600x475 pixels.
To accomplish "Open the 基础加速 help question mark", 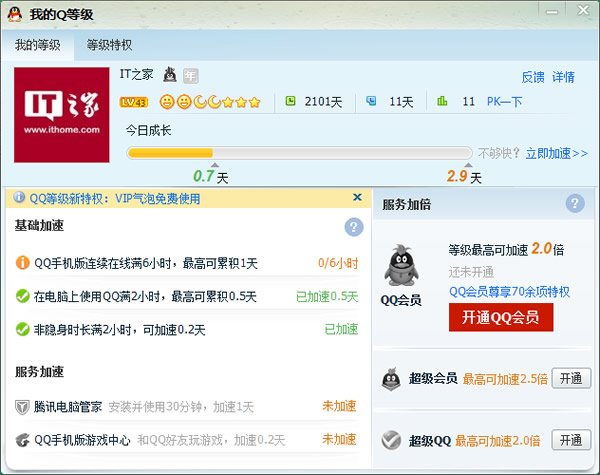I will [354, 227].
